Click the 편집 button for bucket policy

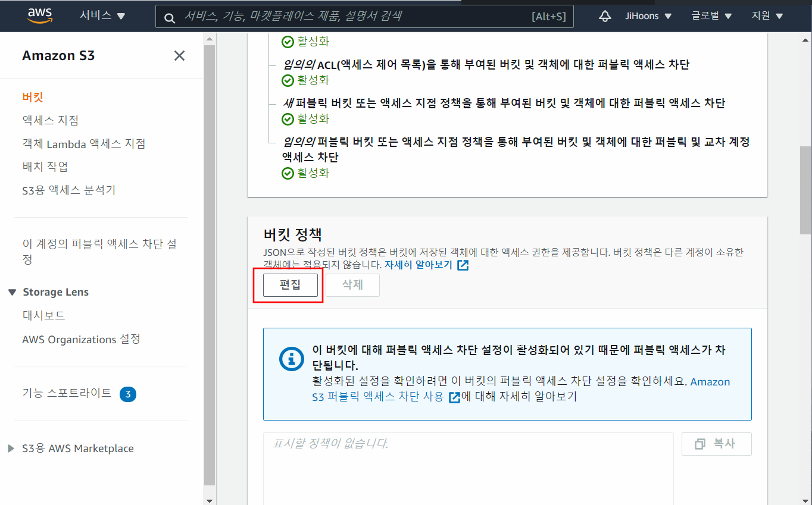coord(291,286)
